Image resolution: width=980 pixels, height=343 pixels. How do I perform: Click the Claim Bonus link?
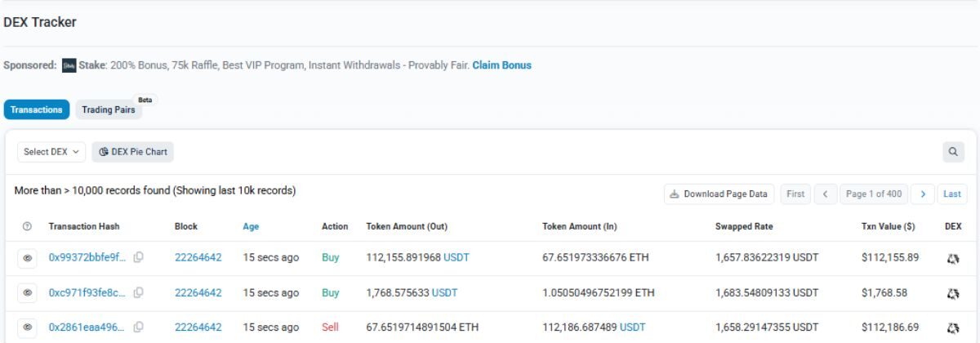pos(501,65)
